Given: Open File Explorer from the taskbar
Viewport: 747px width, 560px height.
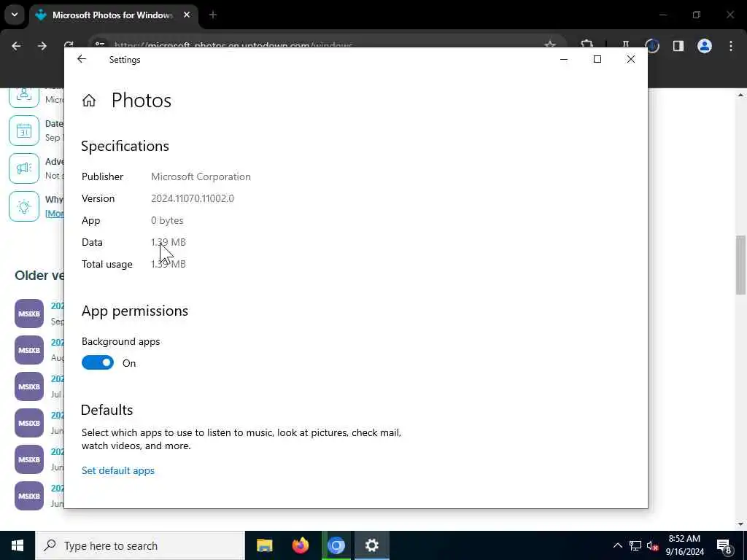Looking at the screenshot, I should 264,545.
